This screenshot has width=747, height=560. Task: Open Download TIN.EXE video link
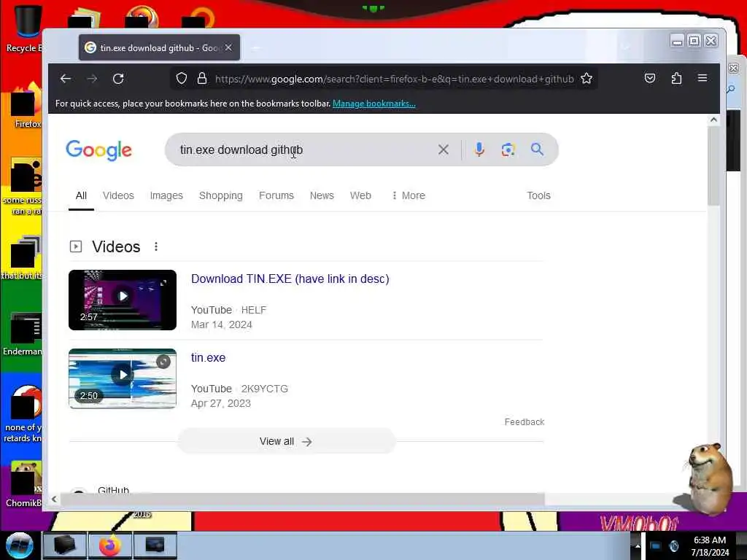pos(290,279)
